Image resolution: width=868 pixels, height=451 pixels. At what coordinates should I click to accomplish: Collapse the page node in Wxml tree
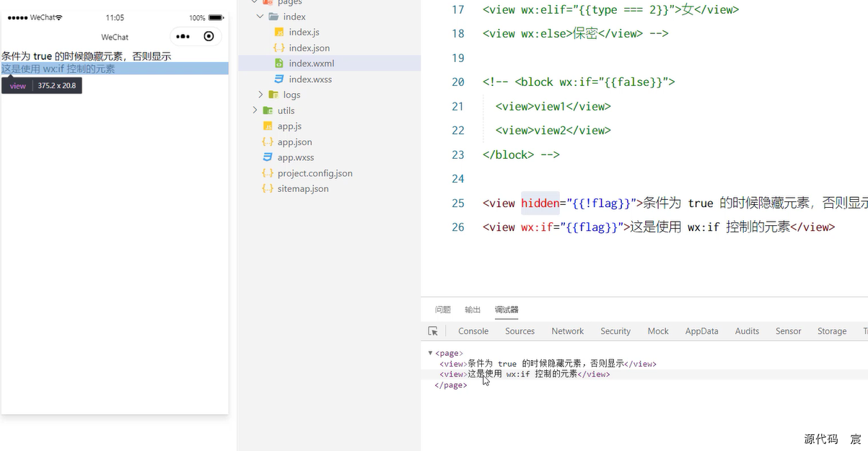pos(430,353)
